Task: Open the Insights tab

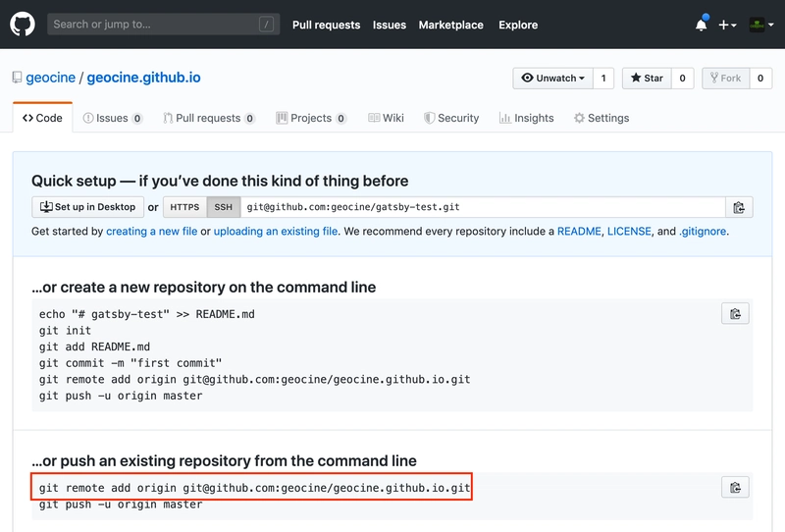Action: tap(527, 118)
